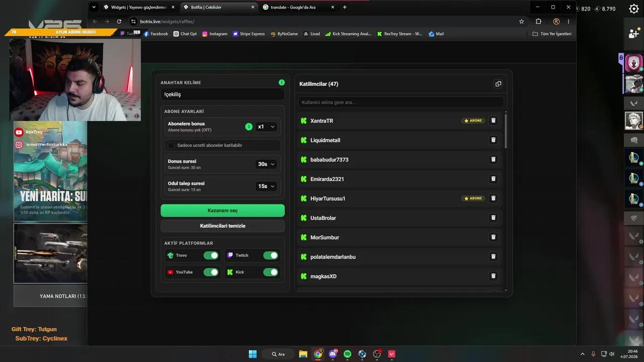This screenshot has height=362, width=644.
Task: Click the keyword field containing !çekiliş
Action: (222, 94)
